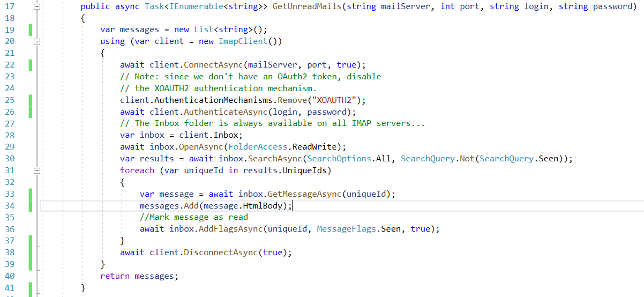Collapse the GetUnreadMails method outline at line 17
The width and height of the screenshot is (644, 297).
tap(37, 6)
